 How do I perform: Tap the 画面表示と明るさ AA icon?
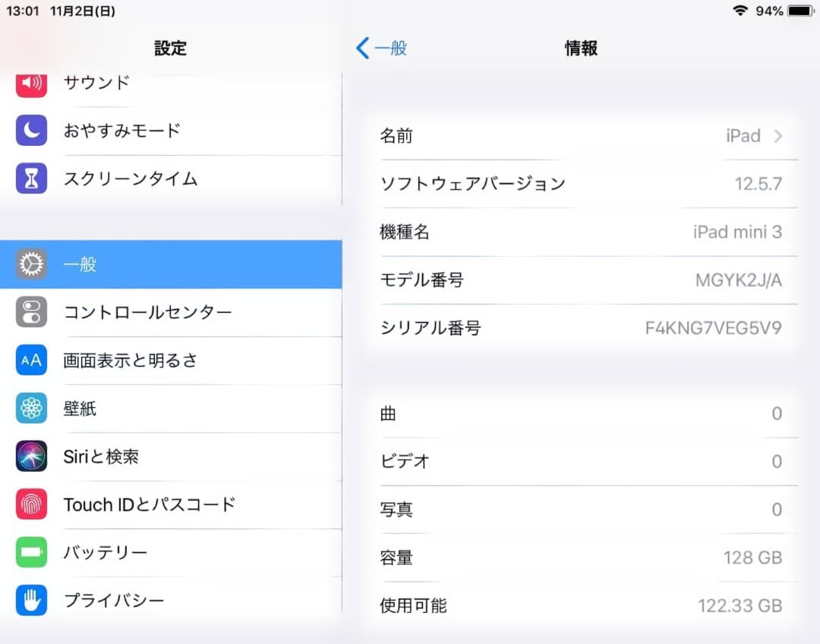click(x=30, y=361)
